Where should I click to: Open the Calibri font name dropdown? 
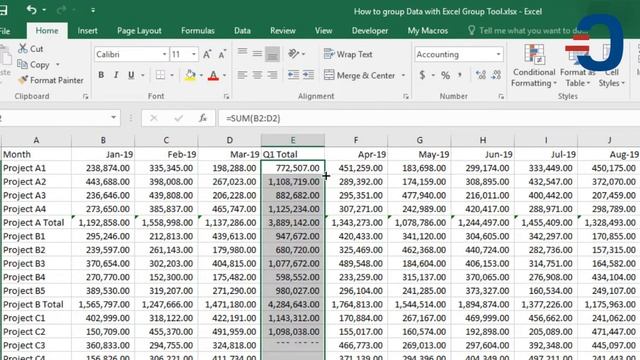(164, 54)
